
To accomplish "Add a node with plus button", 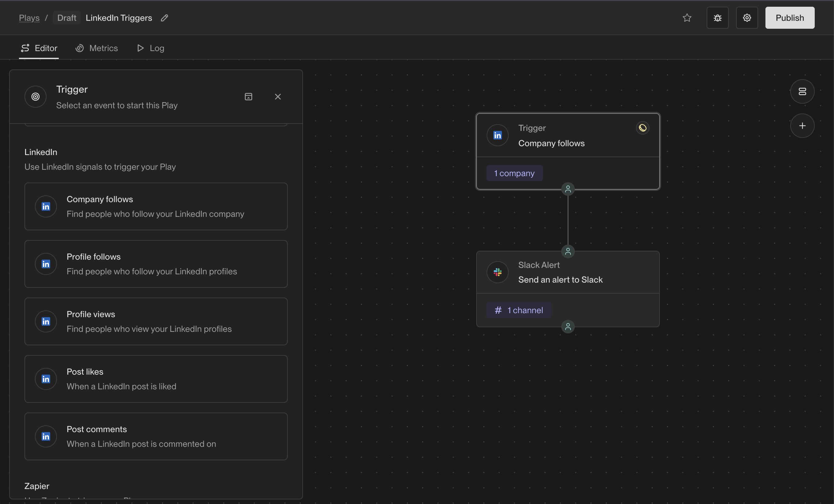I will pos(802,126).
